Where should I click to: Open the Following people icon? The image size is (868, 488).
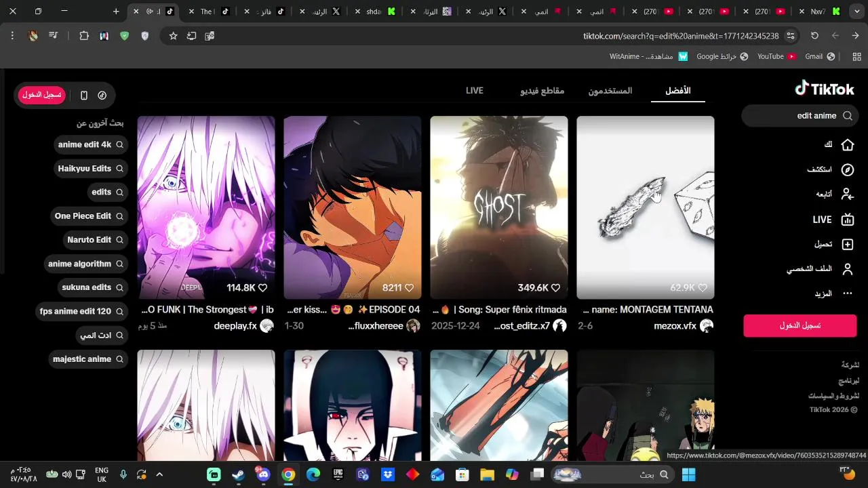(x=847, y=194)
